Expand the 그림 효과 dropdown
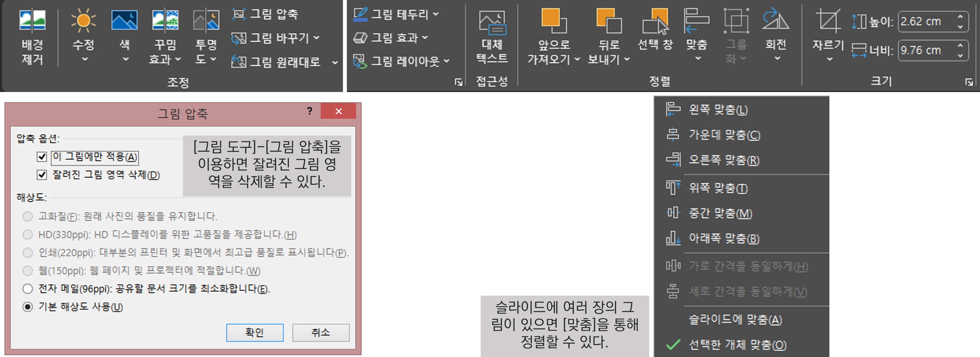Image resolution: width=980 pixels, height=357 pixels. point(425,38)
